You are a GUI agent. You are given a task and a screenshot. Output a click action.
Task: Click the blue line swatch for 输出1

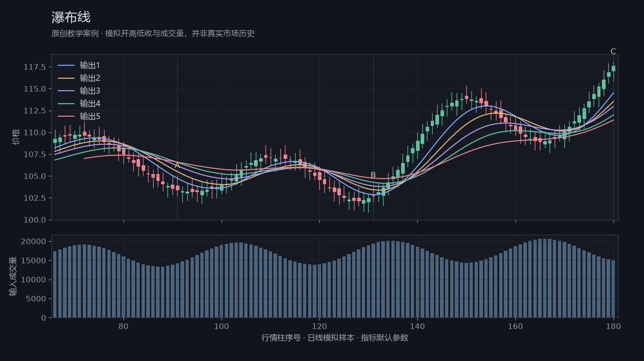coord(66,65)
